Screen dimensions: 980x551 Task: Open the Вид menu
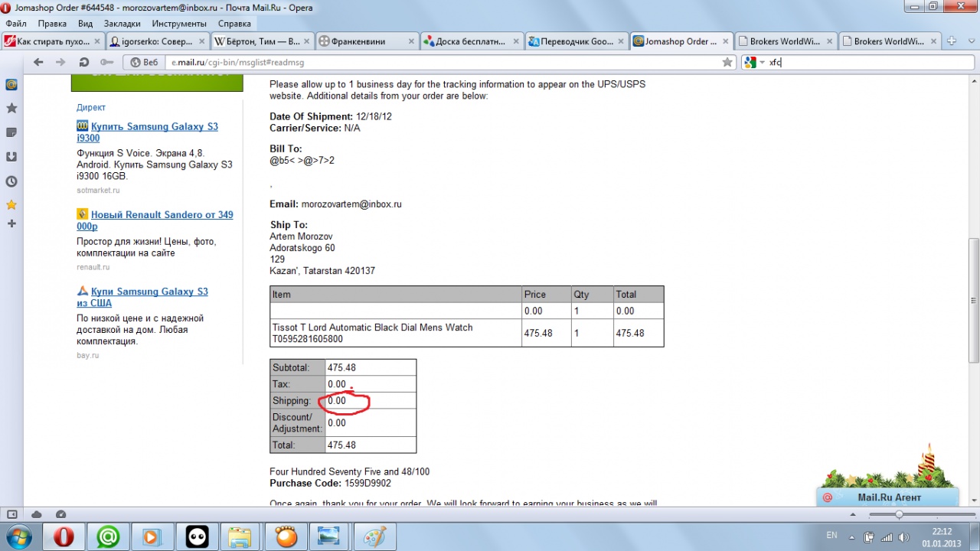pos(85,24)
